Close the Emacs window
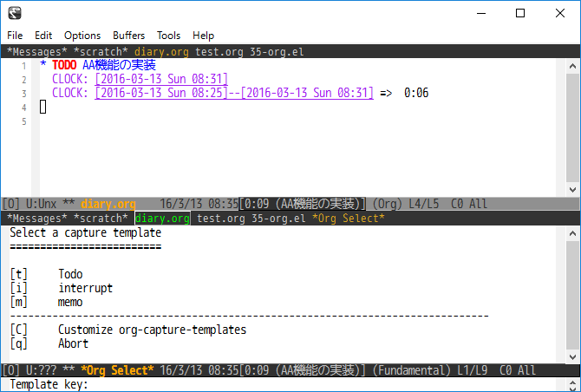Viewport: 581px width, 392px height. point(560,13)
